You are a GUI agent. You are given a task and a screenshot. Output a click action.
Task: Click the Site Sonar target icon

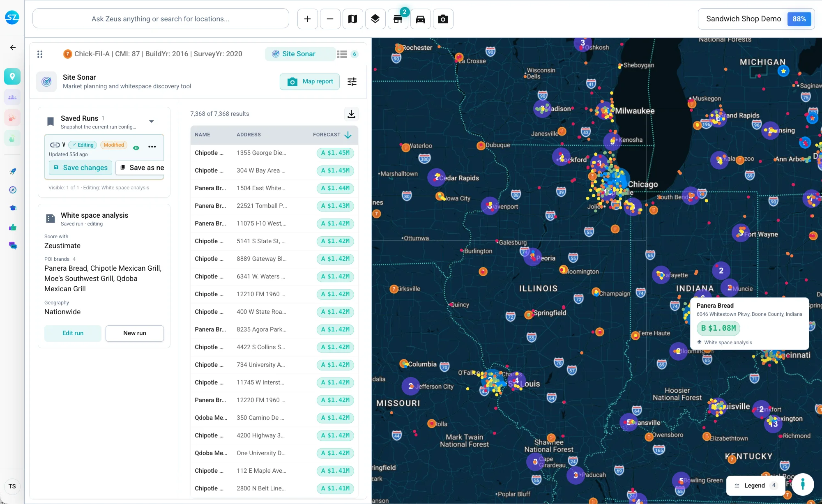tap(46, 82)
